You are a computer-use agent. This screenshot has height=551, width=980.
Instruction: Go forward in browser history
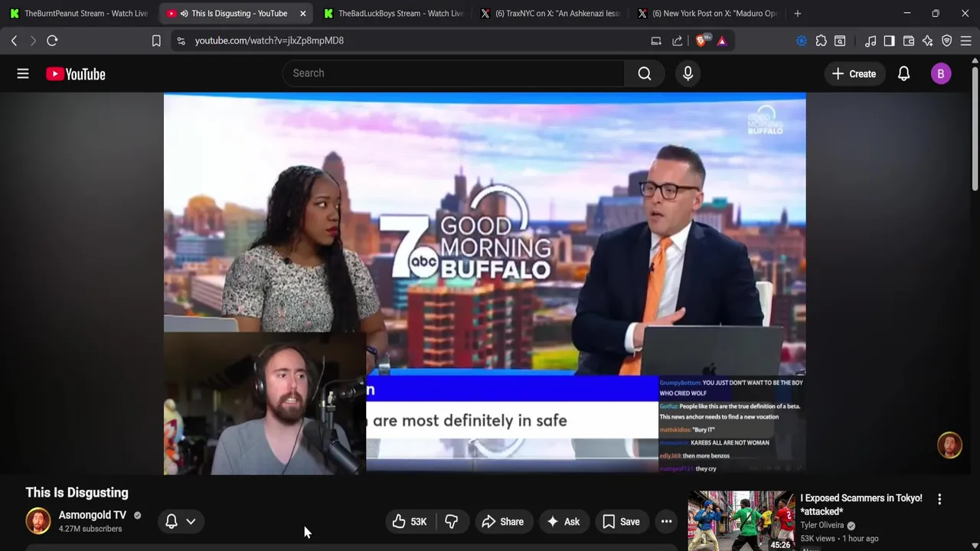click(x=33, y=41)
